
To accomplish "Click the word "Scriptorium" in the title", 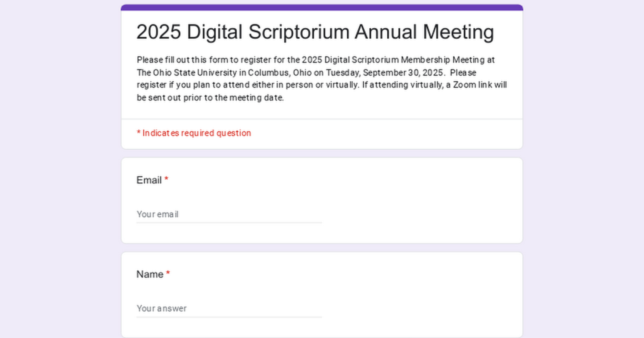I will [298, 32].
